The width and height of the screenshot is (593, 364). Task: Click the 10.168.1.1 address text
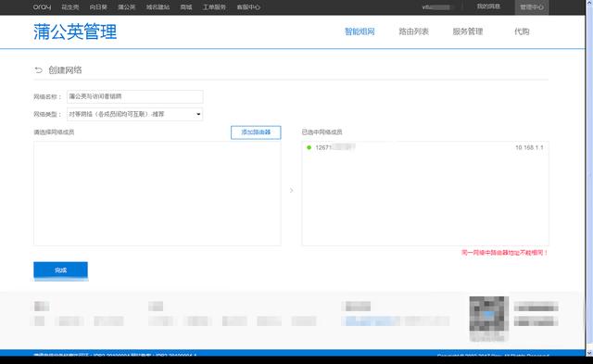click(x=529, y=147)
